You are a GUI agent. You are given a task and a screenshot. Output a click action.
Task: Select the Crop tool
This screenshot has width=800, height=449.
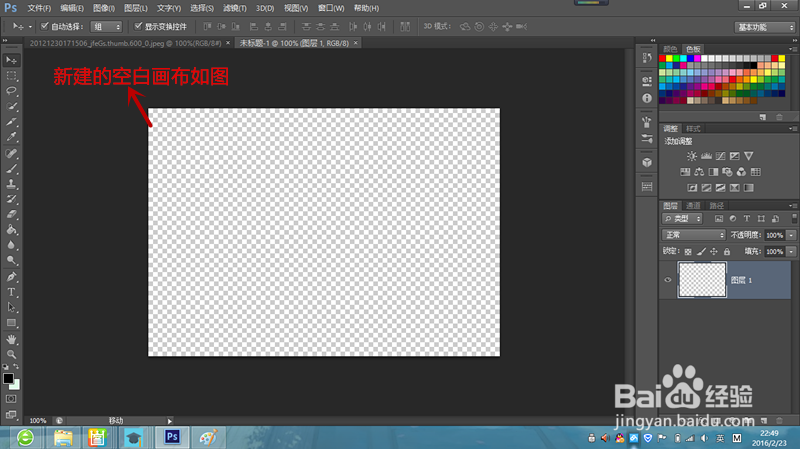(x=11, y=122)
